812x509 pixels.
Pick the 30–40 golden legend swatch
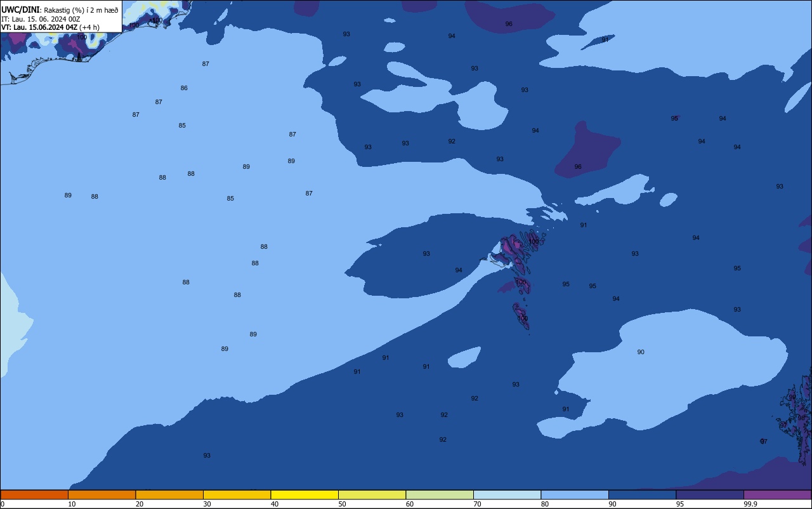coord(237,494)
